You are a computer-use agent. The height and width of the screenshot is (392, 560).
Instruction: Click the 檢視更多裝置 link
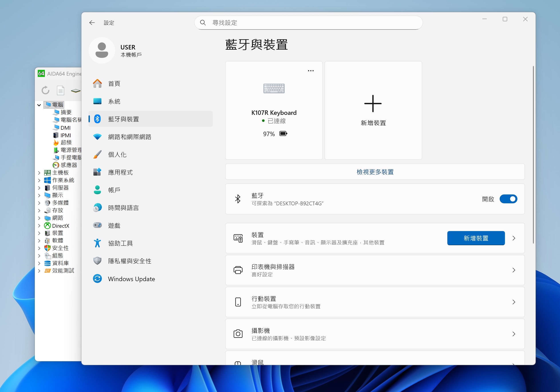click(375, 172)
